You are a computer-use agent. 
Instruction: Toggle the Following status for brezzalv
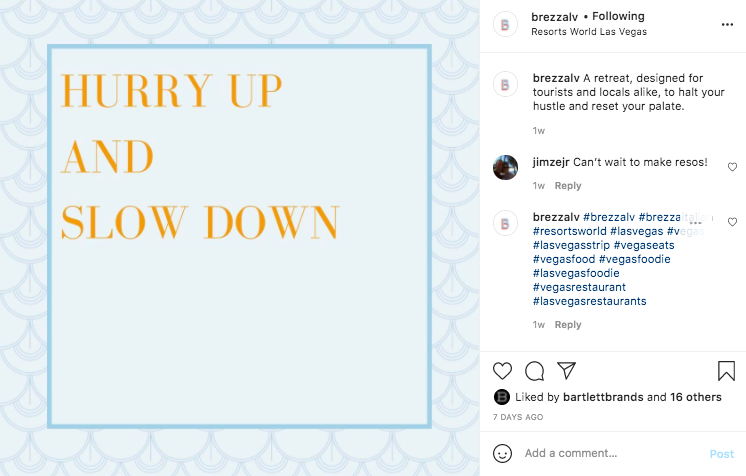pyautogui.click(x=618, y=16)
